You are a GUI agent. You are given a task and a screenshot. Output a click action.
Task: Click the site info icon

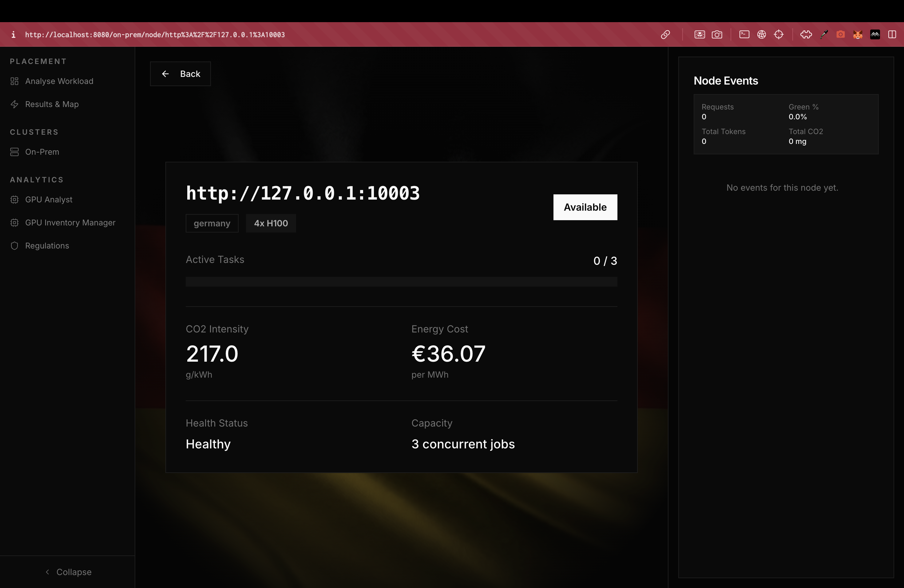point(13,34)
